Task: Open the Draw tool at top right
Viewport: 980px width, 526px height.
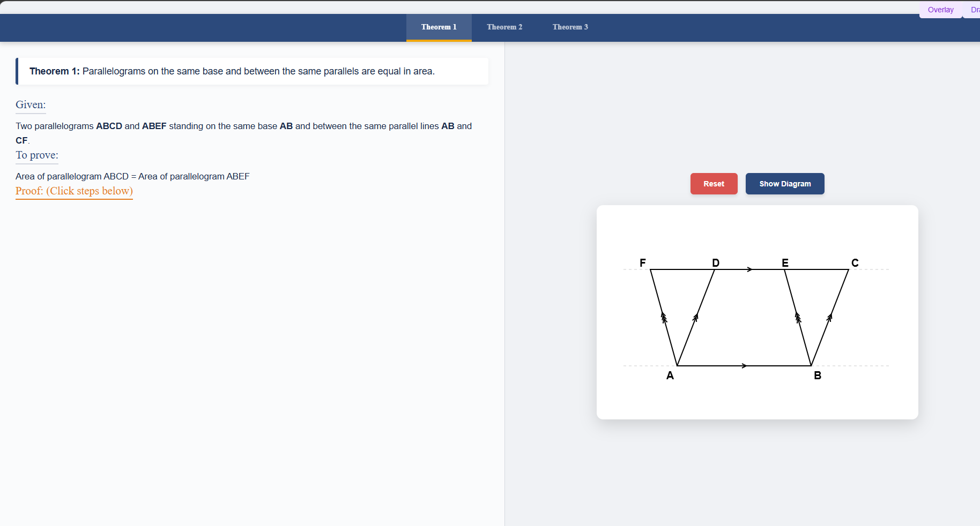Action: (x=975, y=10)
